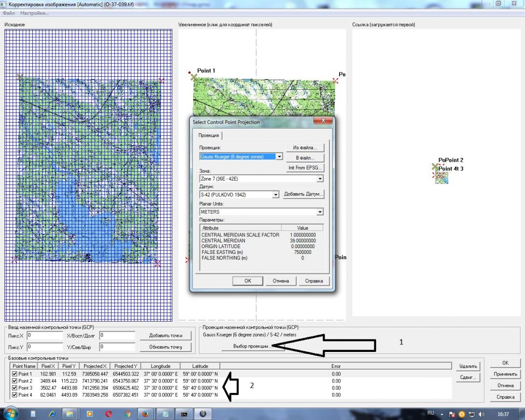
Task: Click the Init From EPSG... button
Action: [x=305, y=168]
